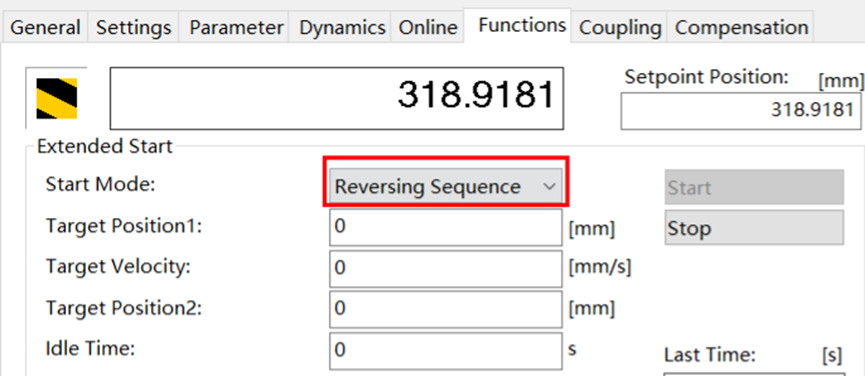
Task: Switch to the Coupling tab
Action: tap(620, 27)
